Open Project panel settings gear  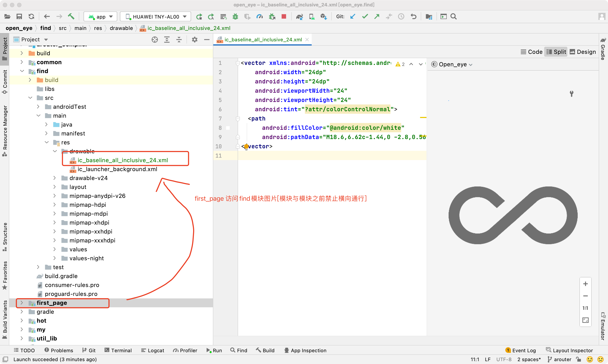tap(195, 40)
